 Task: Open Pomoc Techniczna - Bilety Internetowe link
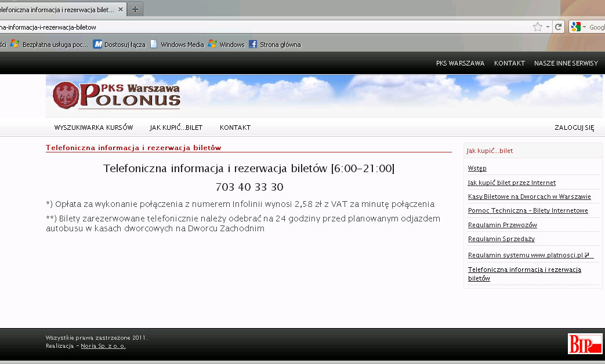click(528, 210)
